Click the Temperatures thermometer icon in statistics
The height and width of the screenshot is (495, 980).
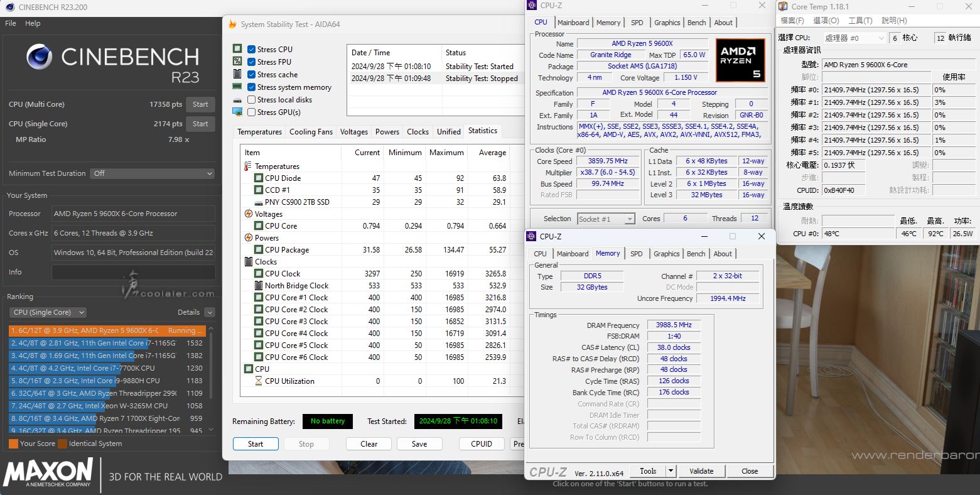click(x=248, y=166)
